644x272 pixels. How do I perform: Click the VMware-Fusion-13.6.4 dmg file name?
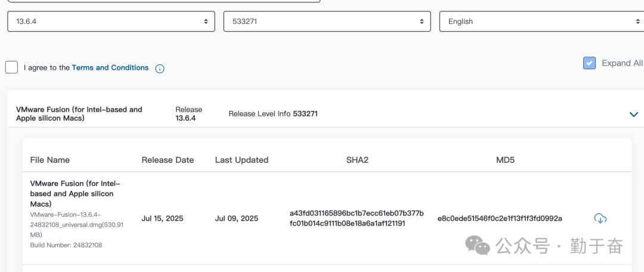77,224
